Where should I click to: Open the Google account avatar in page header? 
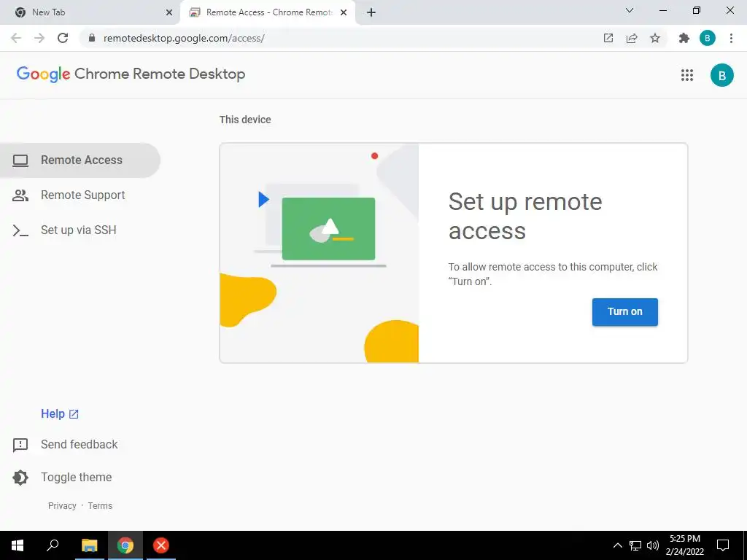721,75
